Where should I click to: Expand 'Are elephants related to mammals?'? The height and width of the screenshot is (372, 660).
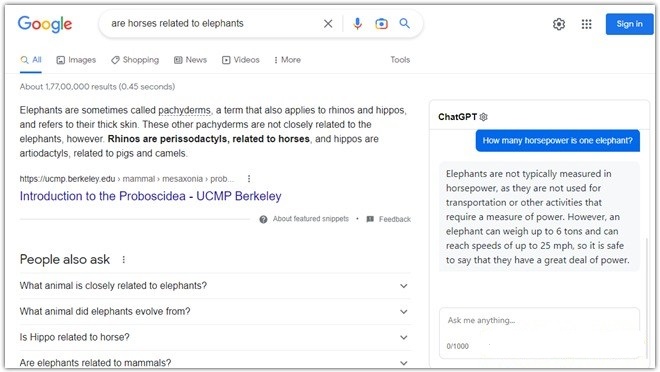[x=215, y=363]
